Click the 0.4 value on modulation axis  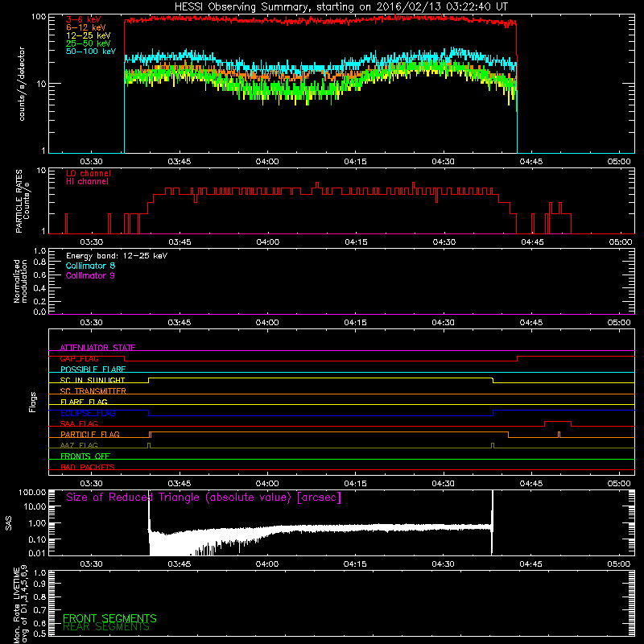[39, 288]
